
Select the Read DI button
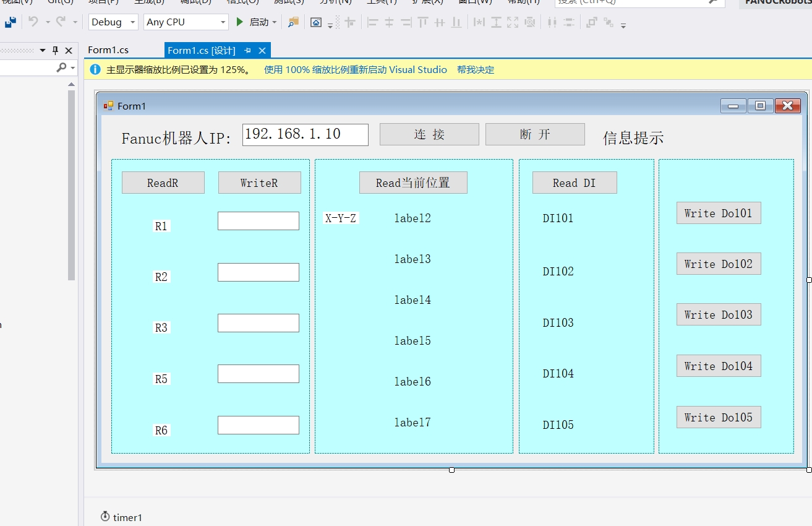coord(575,183)
